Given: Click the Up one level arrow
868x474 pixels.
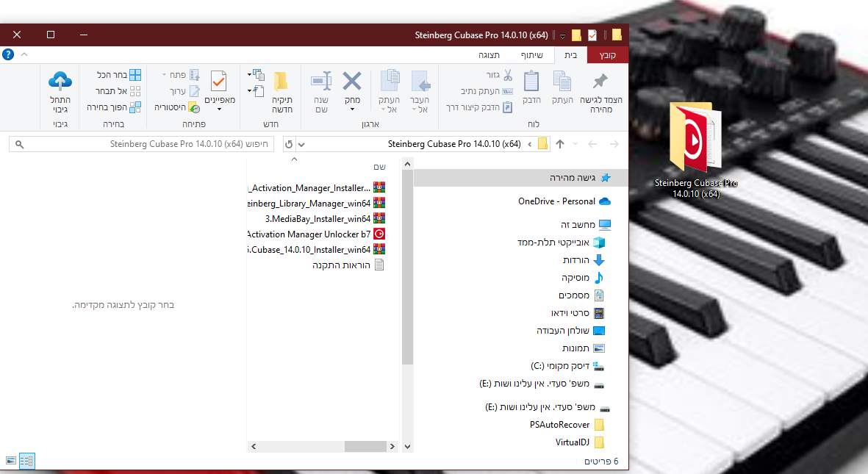Looking at the screenshot, I should (x=560, y=144).
